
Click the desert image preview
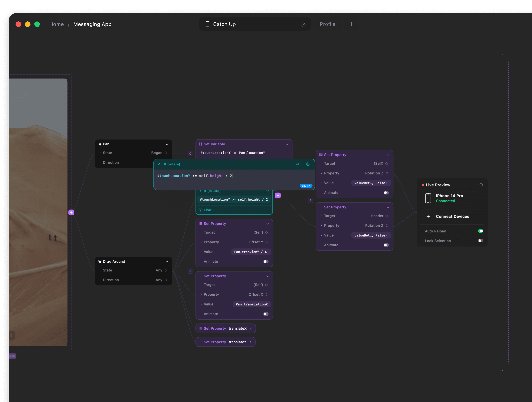pos(38,212)
